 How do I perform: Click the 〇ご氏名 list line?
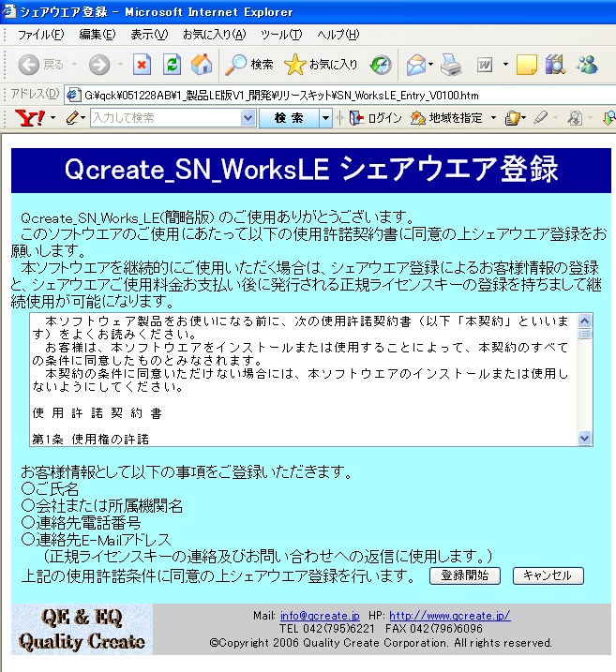click(50, 489)
